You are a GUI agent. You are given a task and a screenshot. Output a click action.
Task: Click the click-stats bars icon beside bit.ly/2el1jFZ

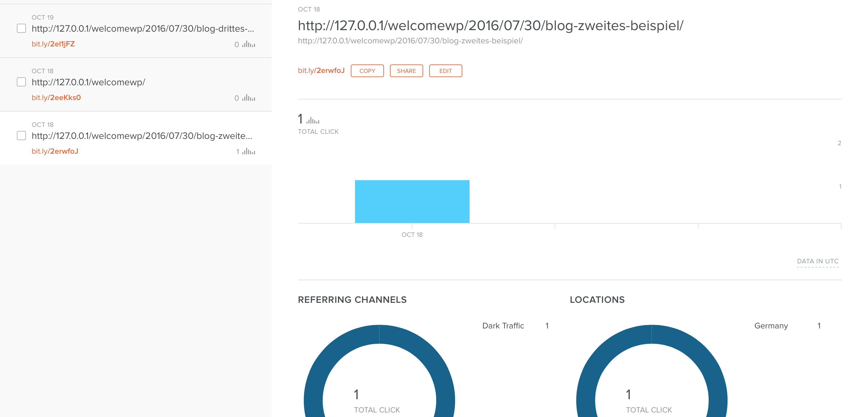click(x=249, y=44)
